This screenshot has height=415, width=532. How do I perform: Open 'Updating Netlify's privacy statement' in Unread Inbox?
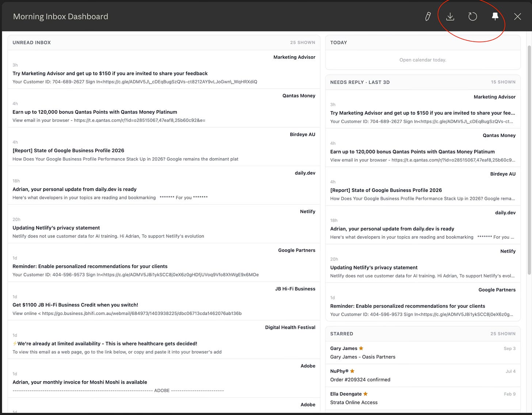[56, 228]
